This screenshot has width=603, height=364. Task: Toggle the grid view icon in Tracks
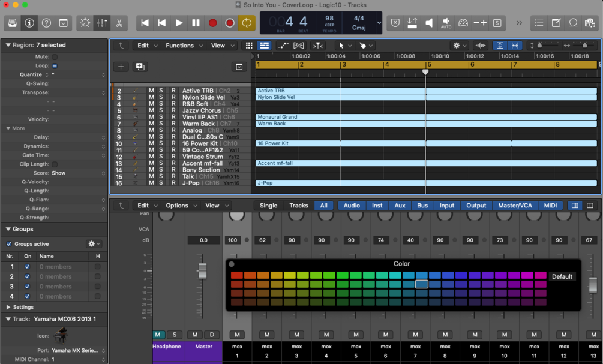click(249, 46)
